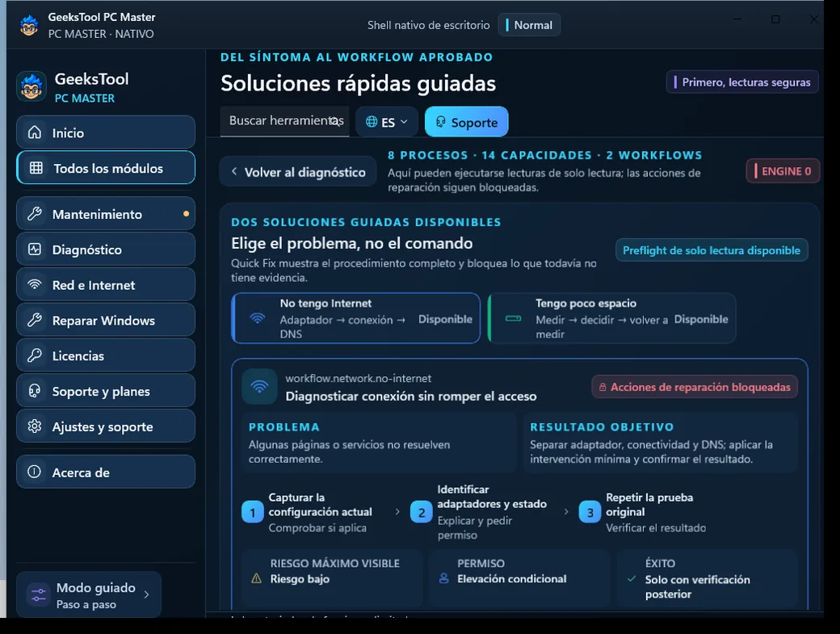The width and height of the screenshot is (840, 634).
Task: Click the RESULTADO OBJETIVO description panel
Action: (x=660, y=443)
